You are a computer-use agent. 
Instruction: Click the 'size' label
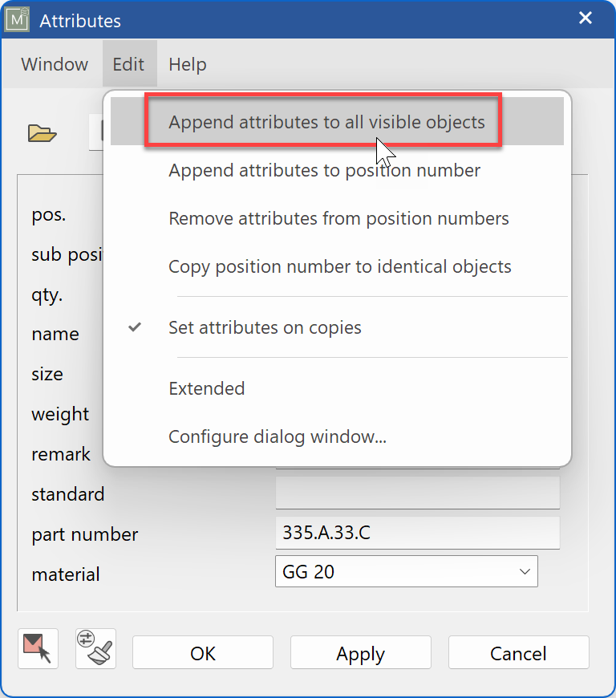tap(47, 374)
